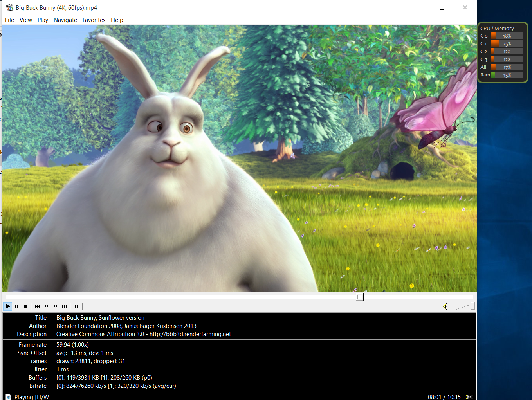The height and width of the screenshot is (400, 532).
Task: Click the 'Bitrate' label in statistics panel
Action: point(38,386)
